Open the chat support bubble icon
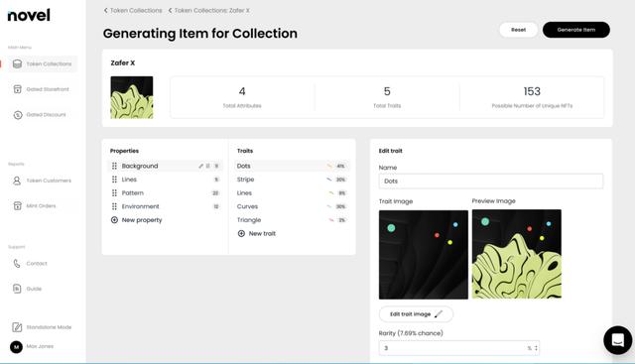Viewport: 635px width, 364px height. coord(617,340)
